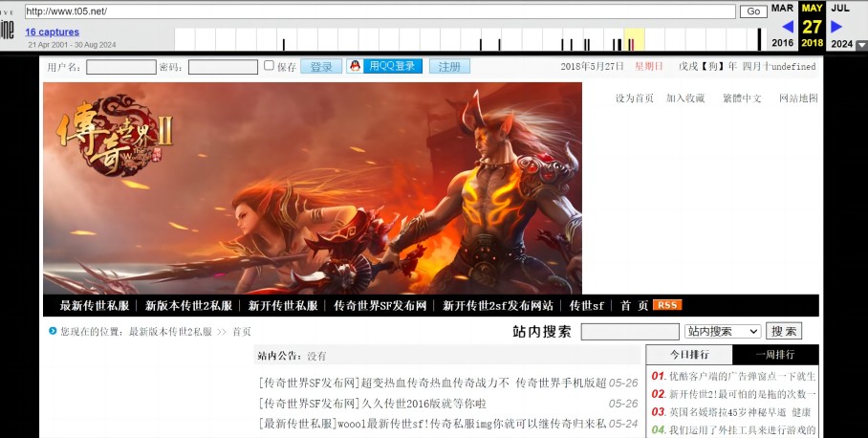Open the 传奇世界SF发布网 nav menu item
Viewport: 868px width, 438px height.
click(380, 306)
